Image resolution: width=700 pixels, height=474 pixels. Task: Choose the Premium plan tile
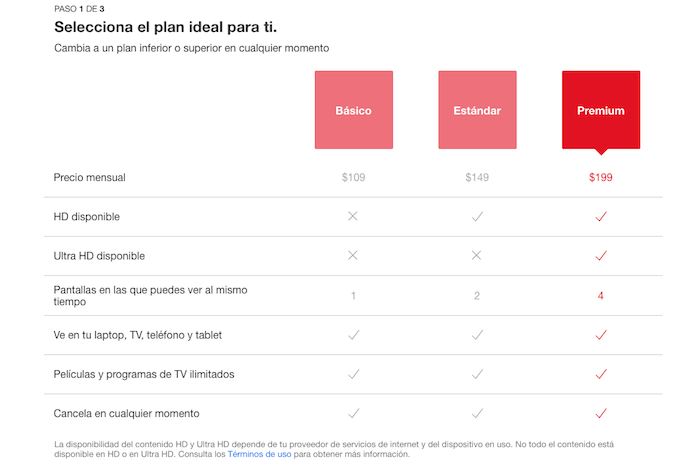(600, 110)
